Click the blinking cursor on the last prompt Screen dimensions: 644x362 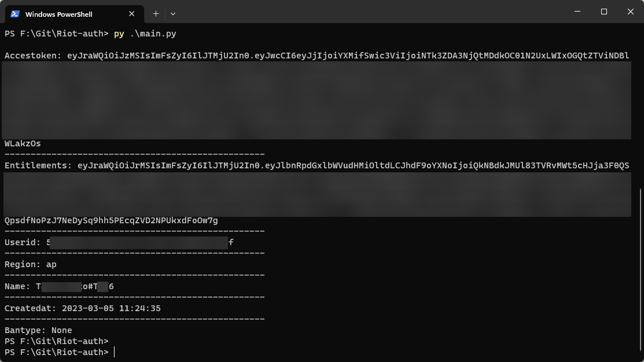coord(115,352)
